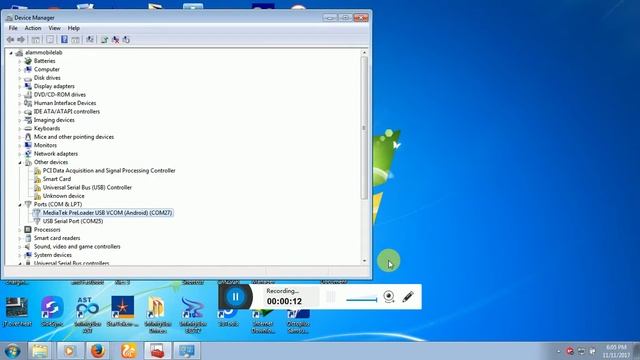Click the device tree vertical scrollbar
This screenshot has width=640, height=360.
click(364, 128)
